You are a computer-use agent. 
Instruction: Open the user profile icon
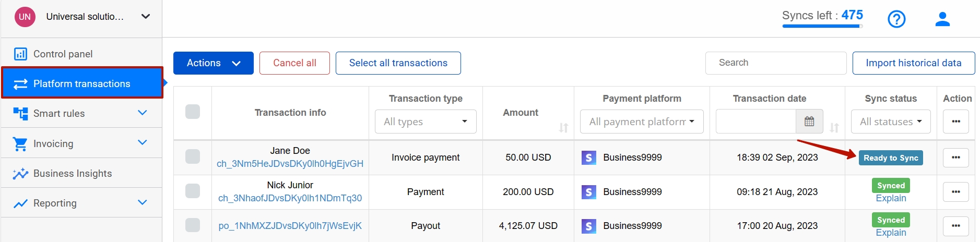[942, 19]
